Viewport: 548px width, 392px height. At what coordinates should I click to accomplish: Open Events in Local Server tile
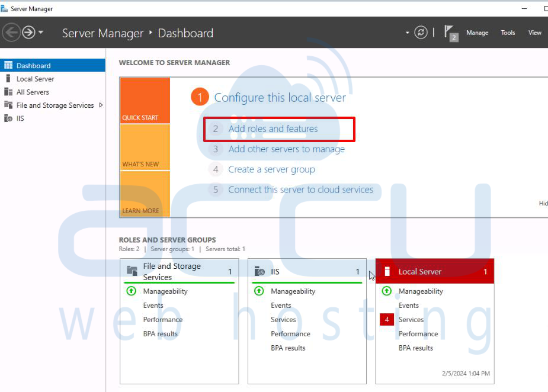point(409,306)
